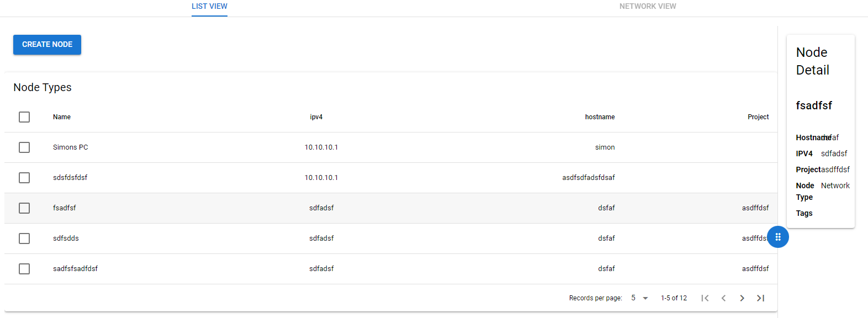Open the blue floating action menu
The height and width of the screenshot is (318, 868).
point(778,237)
